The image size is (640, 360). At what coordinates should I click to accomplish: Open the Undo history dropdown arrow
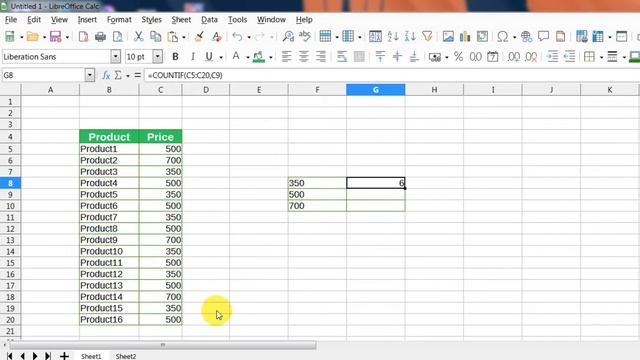click(249, 37)
